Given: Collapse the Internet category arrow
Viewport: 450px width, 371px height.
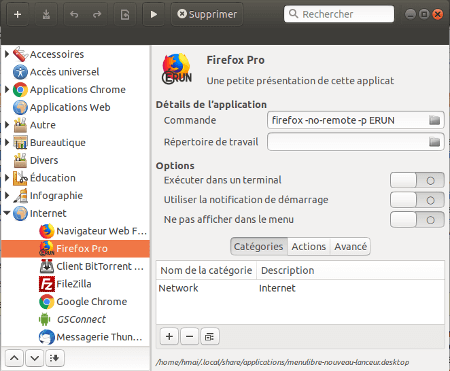Looking at the screenshot, I should tap(7, 213).
